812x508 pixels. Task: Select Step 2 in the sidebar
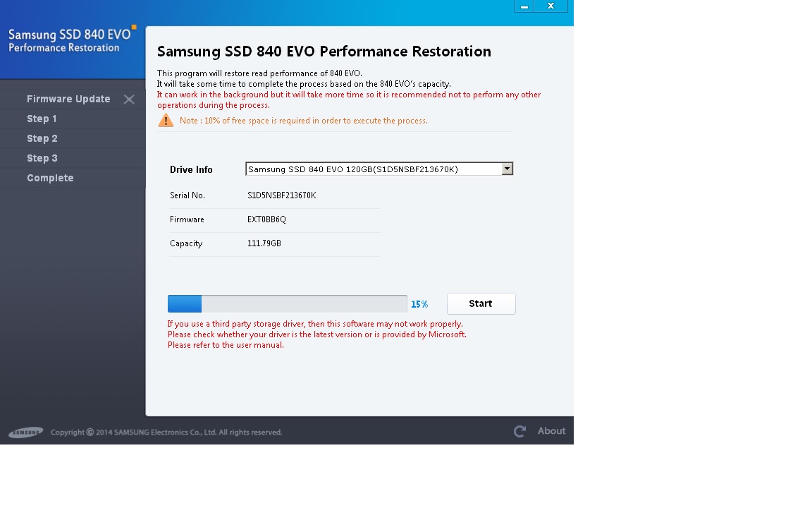click(x=42, y=138)
